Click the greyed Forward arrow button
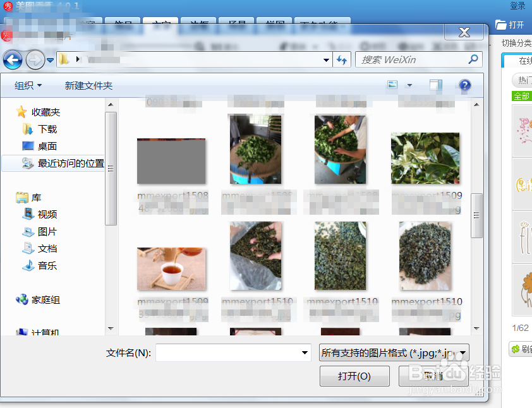This screenshot has width=532, height=408. coord(35,60)
